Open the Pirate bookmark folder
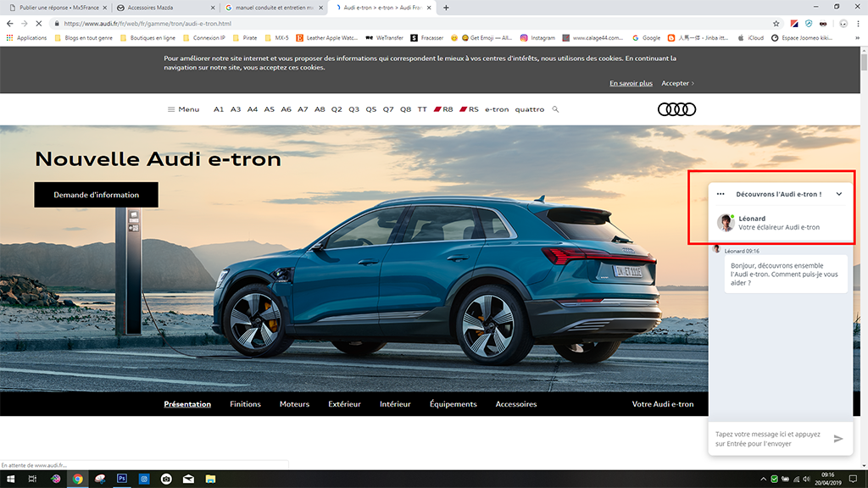 pyautogui.click(x=245, y=38)
